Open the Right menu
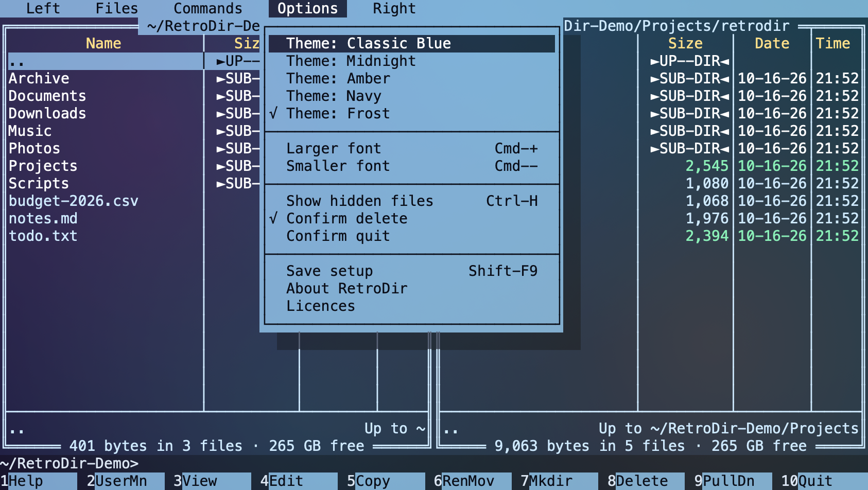 (394, 9)
